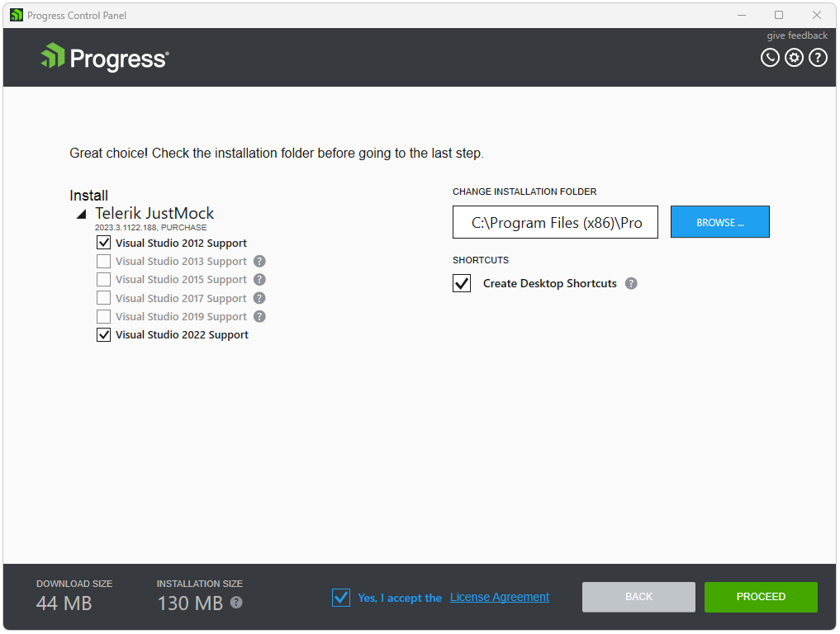Viewport: 840px width, 634px height.
Task: Click the help icon beside Visual Studio 2013 Support
Action: click(259, 261)
